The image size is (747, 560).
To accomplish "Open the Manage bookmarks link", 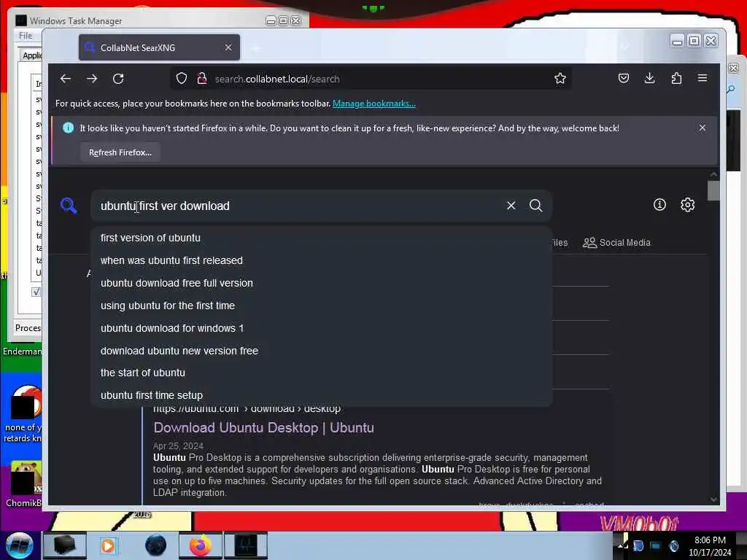I will click(x=374, y=104).
